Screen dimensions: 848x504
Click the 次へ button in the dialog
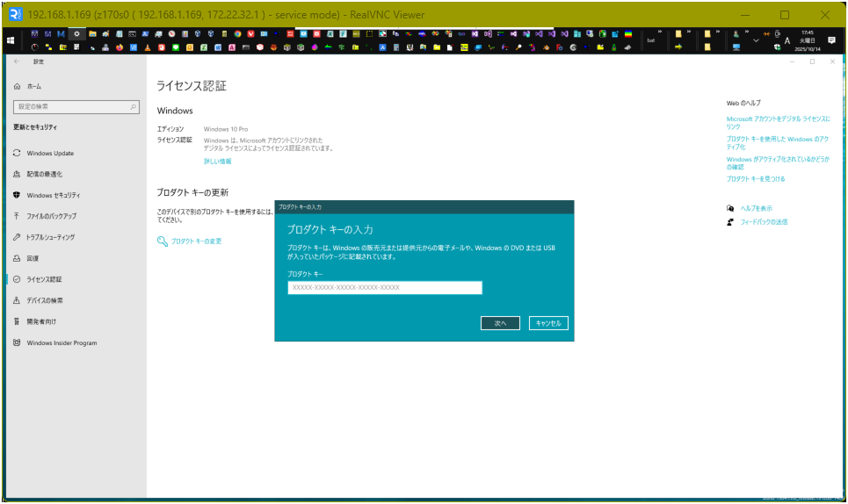tap(500, 323)
